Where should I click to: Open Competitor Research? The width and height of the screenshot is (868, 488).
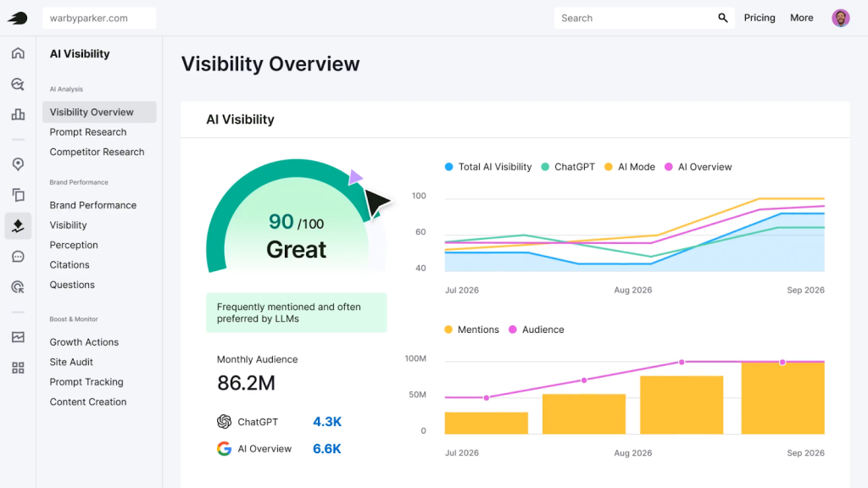click(97, 152)
